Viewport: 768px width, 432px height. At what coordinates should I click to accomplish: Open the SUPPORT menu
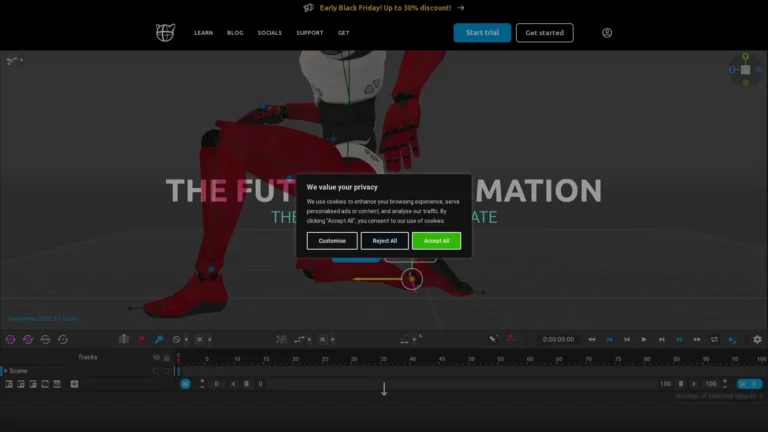point(309,33)
